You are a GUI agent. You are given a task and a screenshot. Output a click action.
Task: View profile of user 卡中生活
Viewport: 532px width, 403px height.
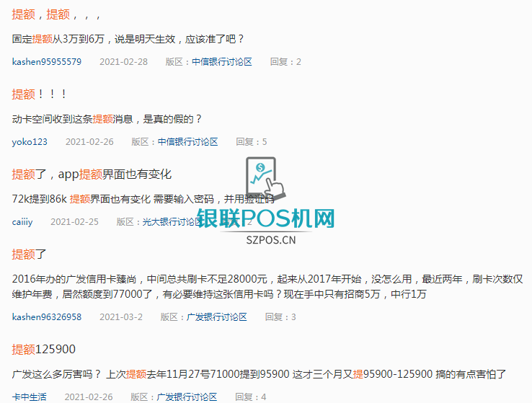[29, 397]
